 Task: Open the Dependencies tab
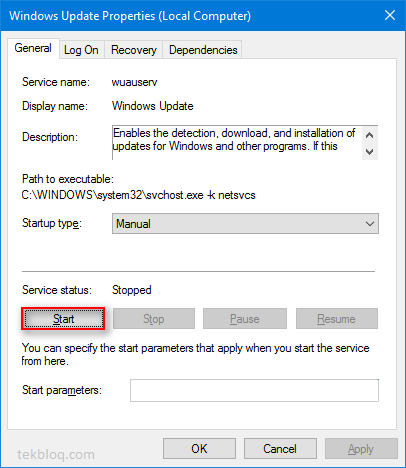tap(203, 50)
